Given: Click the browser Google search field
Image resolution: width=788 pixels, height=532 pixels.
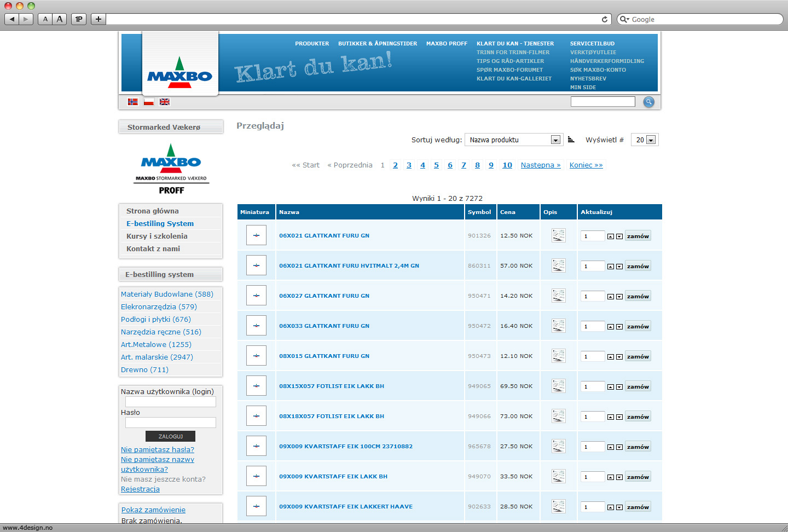Looking at the screenshot, I should tap(700, 19).
